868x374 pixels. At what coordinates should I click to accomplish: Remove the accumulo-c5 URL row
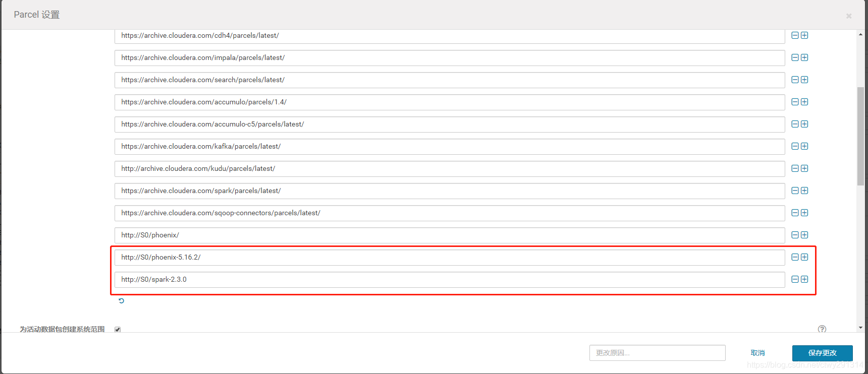pyautogui.click(x=795, y=124)
